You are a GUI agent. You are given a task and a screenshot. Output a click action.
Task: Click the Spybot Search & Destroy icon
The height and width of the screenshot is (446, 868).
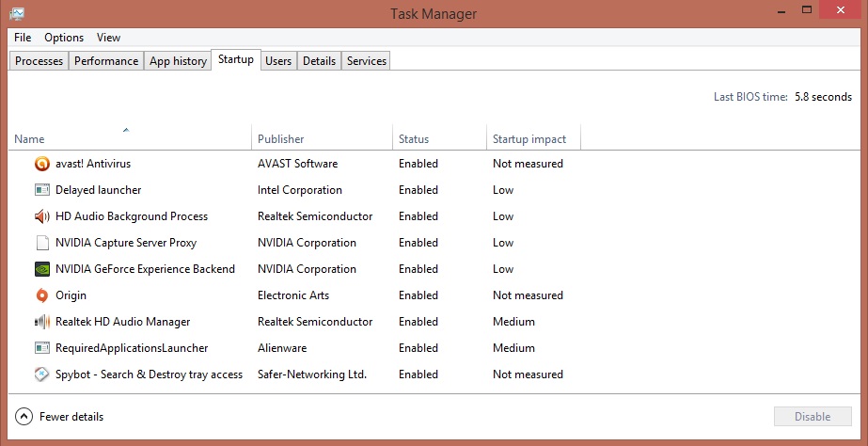(42, 374)
